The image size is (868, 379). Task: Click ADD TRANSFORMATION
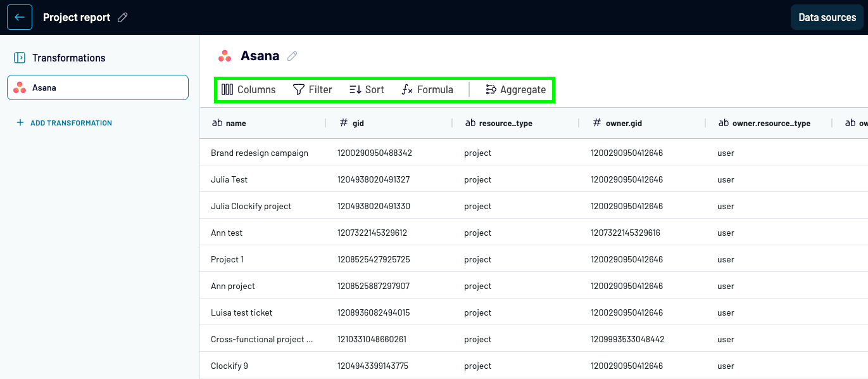(x=64, y=122)
